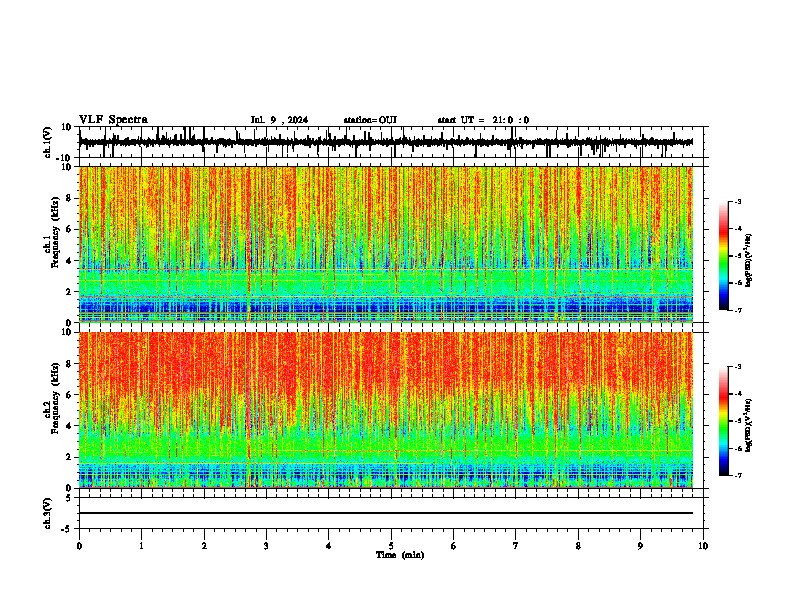Click the "start UT = 21:0 :0" text
The width and height of the screenshot is (792, 612).
tap(483, 120)
